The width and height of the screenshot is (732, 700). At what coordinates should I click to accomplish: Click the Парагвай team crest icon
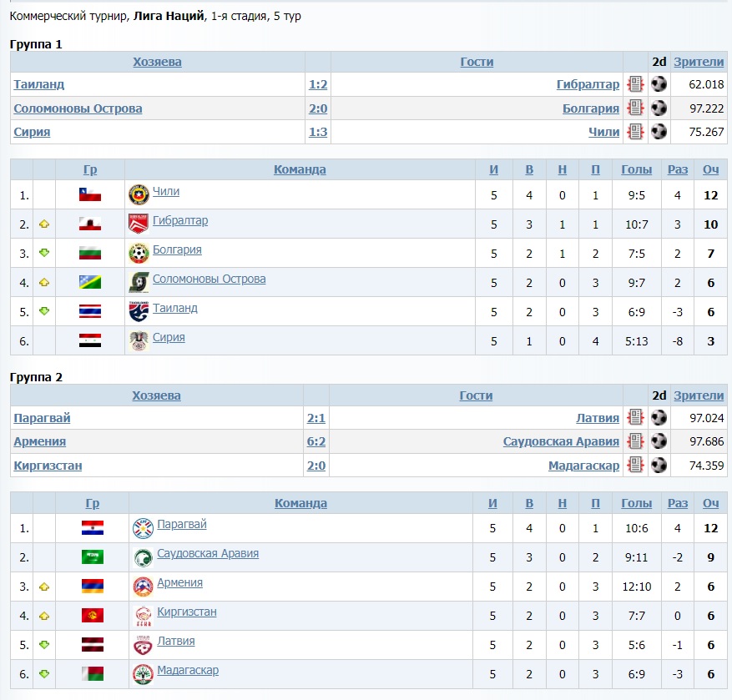pos(143,527)
